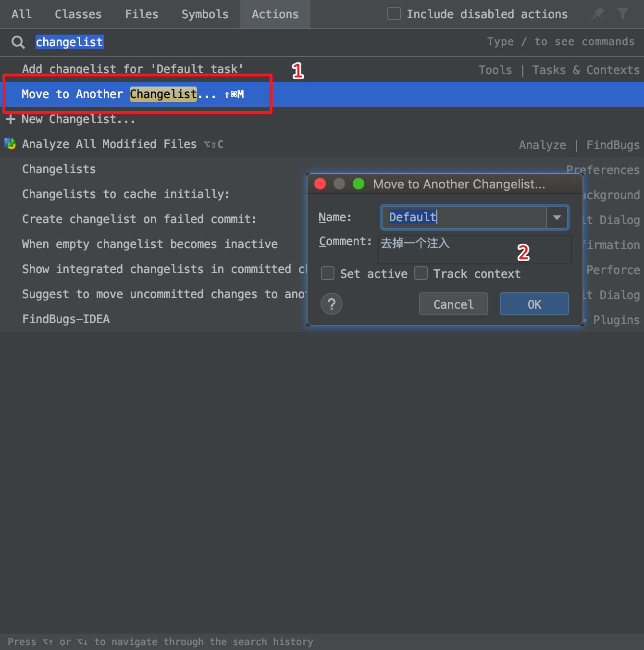Click the search magnifier icon
The width and height of the screenshot is (644, 650).
pos(18,42)
